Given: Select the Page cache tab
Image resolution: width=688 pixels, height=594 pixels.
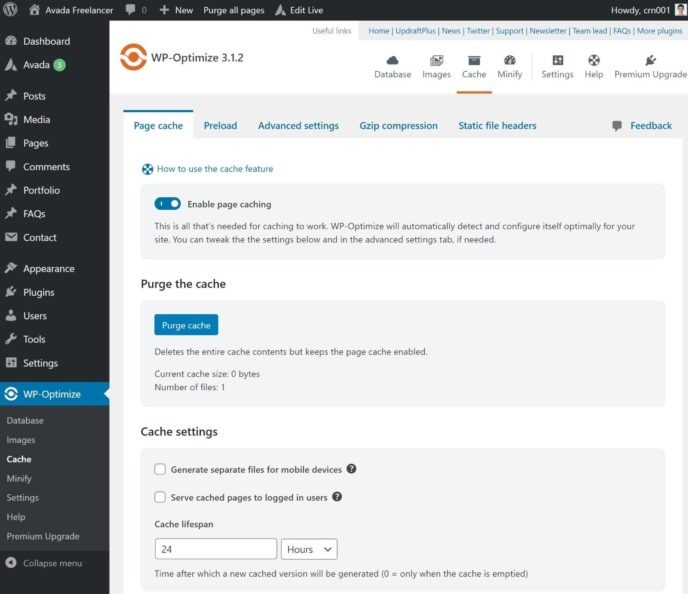Looking at the screenshot, I should click(158, 125).
